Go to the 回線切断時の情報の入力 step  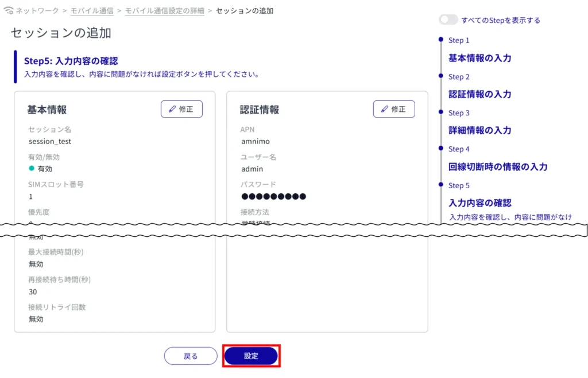point(497,167)
